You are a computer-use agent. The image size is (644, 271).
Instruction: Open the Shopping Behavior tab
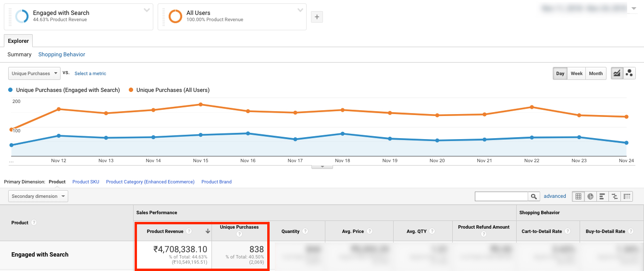click(x=62, y=54)
